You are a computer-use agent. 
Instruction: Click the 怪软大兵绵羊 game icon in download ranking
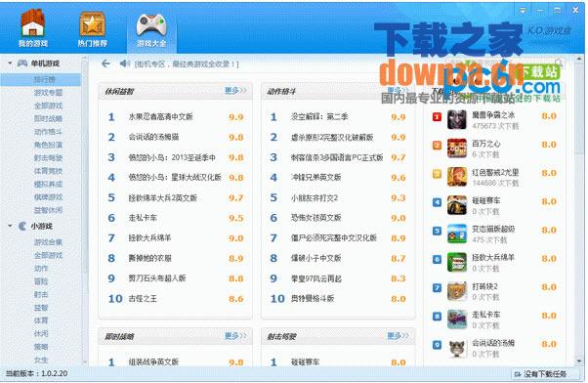click(457, 262)
